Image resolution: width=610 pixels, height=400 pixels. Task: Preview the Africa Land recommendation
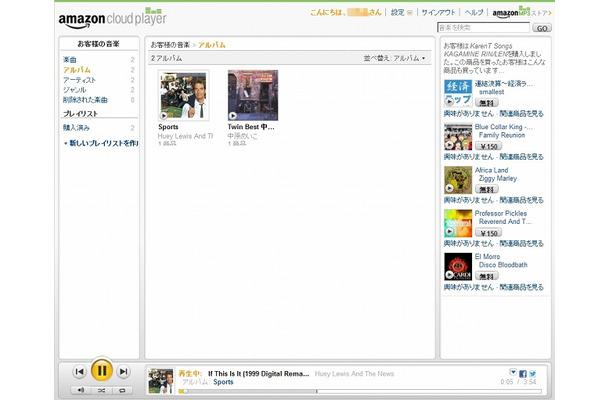449,188
